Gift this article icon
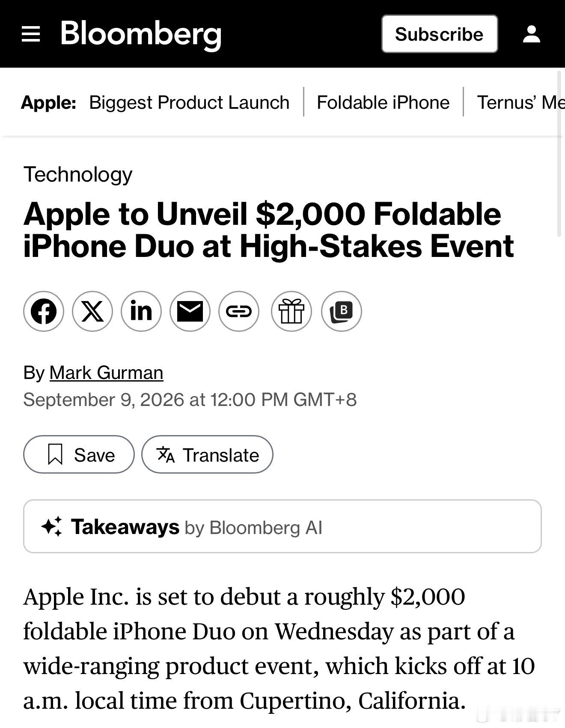The width and height of the screenshot is (565, 728). [x=291, y=311]
